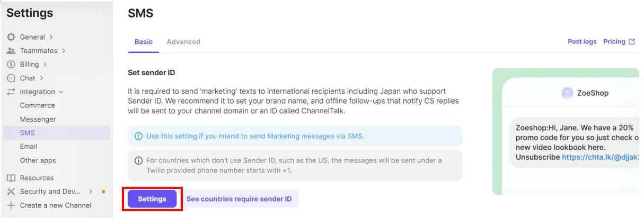Open the chta.lk unsubscribe link in preview
Screen dimensions: 644x218
tap(600, 157)
